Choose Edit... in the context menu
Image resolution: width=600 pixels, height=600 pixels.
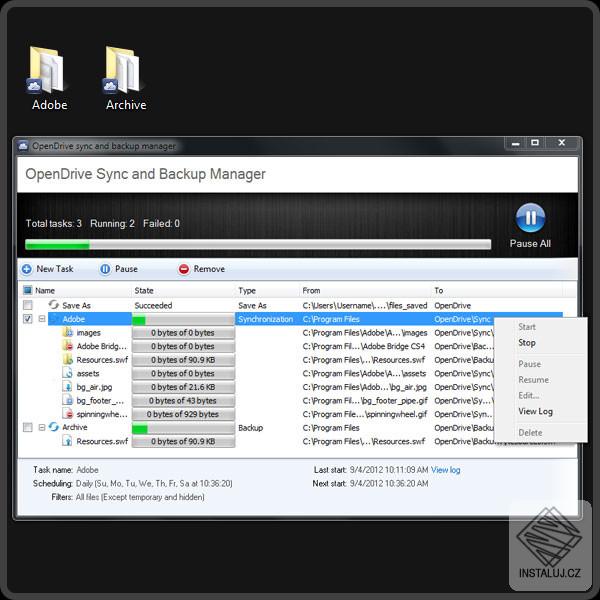click(x=529, y=396)
